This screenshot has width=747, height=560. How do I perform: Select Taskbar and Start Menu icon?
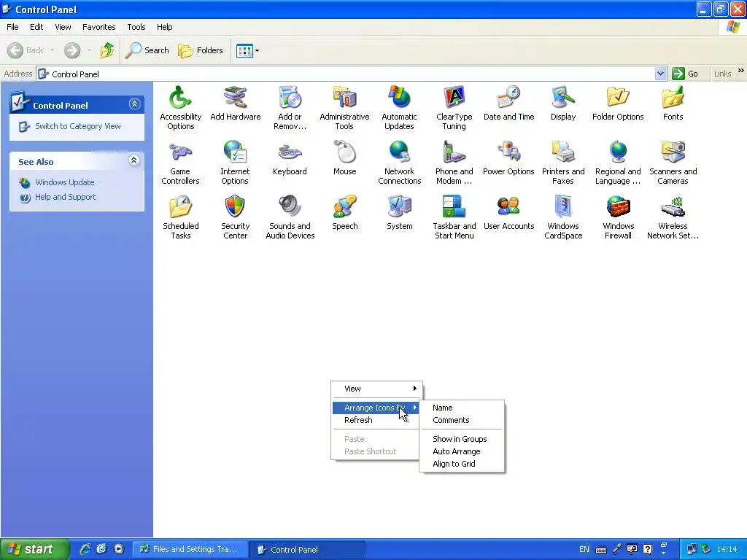pyautogui.click(x=454, y=207)
